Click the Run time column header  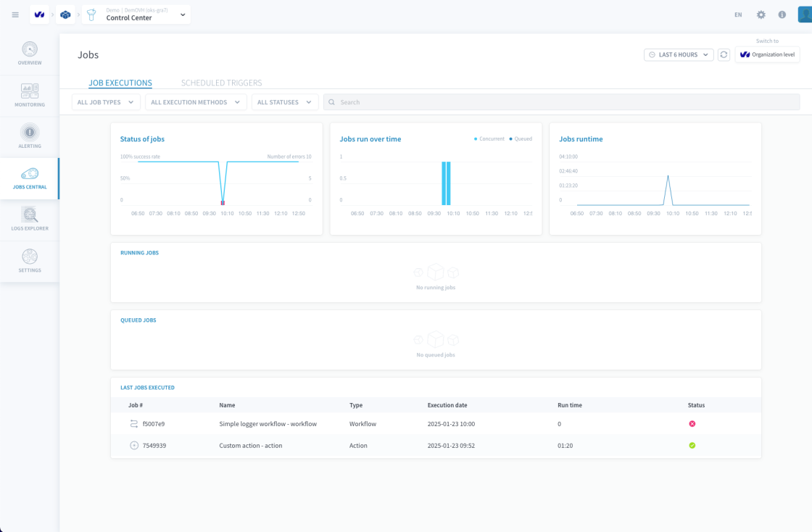[570, 405]
